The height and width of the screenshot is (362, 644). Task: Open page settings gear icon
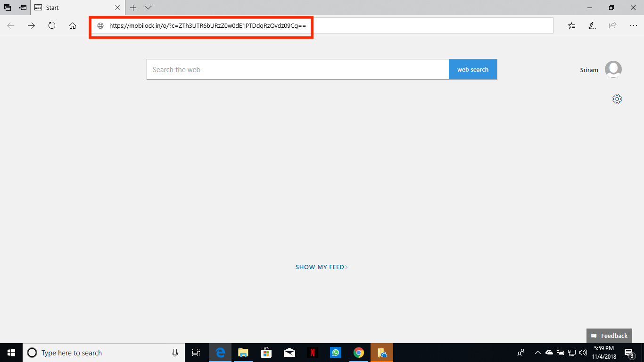pyautogui.click(x=617, y=99)
